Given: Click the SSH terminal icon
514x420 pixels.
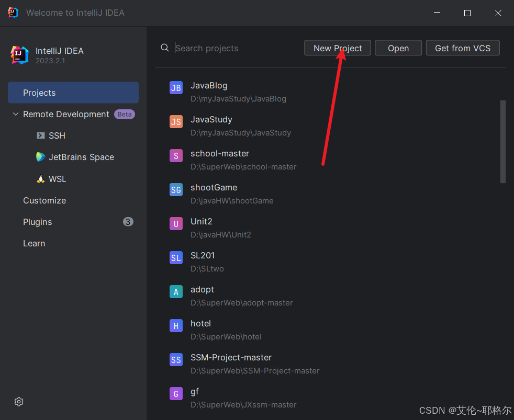Looking at the screenshot, I should 41,135.
